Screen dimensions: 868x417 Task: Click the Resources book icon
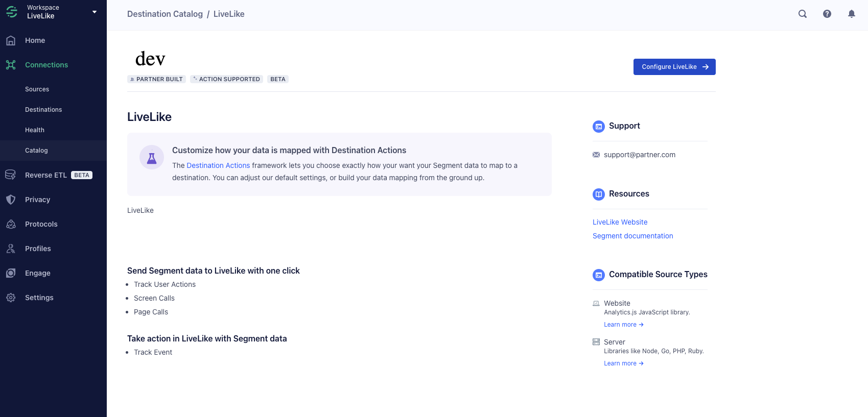[599, 194]
